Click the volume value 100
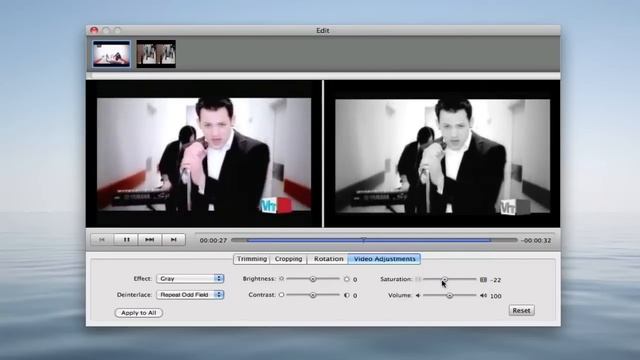640x360 pixels. [496, 296]
